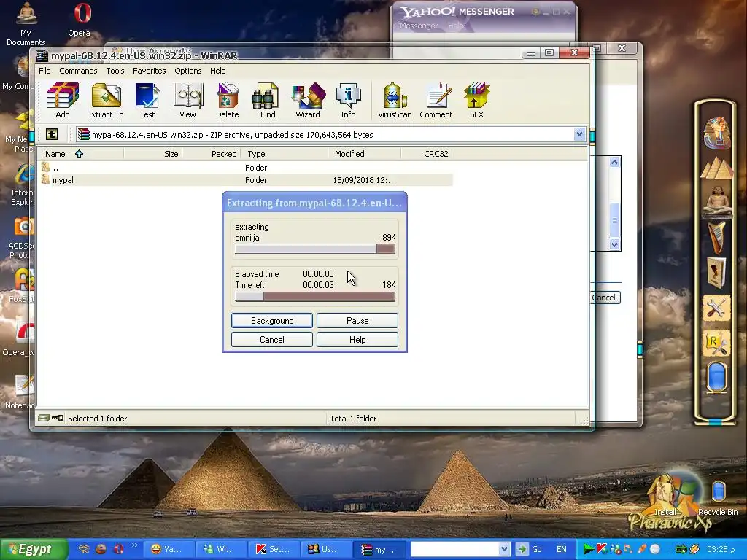747x560 pixels.
Task: Click the pyramids dock icon
Action: coord(717,168)
